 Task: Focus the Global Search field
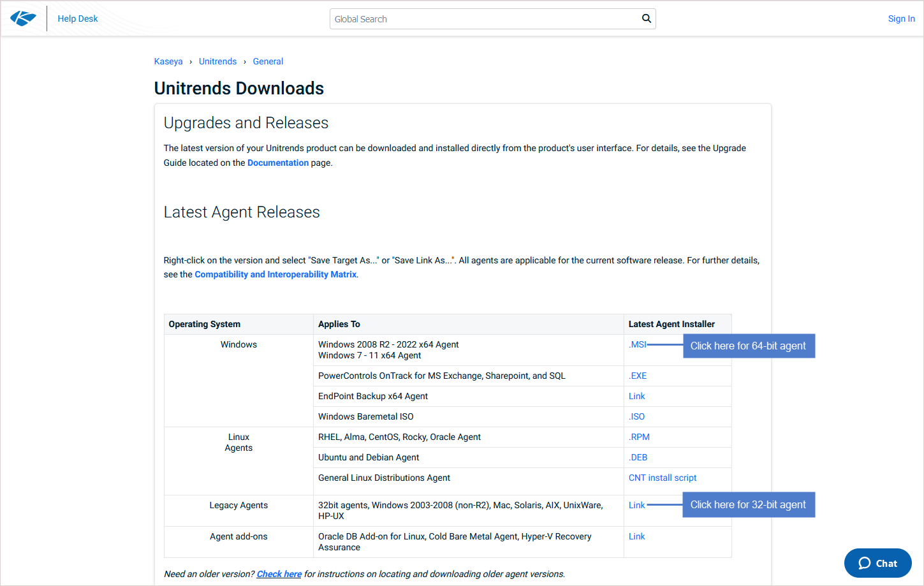pos(492,19)
